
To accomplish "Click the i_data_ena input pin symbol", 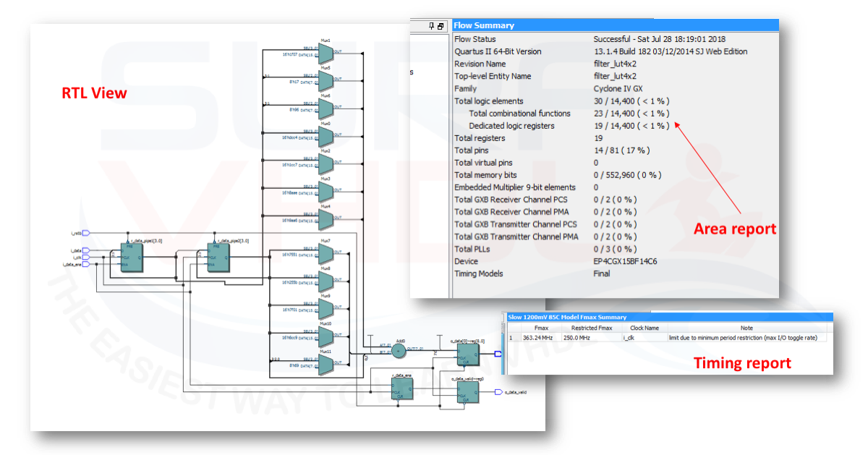I will pyautogui.click(x=85, y=264).
